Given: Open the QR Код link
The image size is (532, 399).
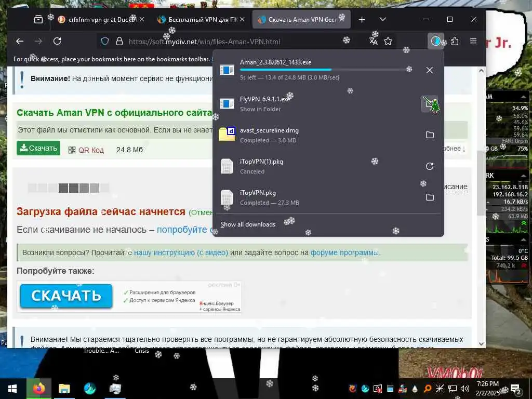Looking at the screenshot, I should coord(91,150).
